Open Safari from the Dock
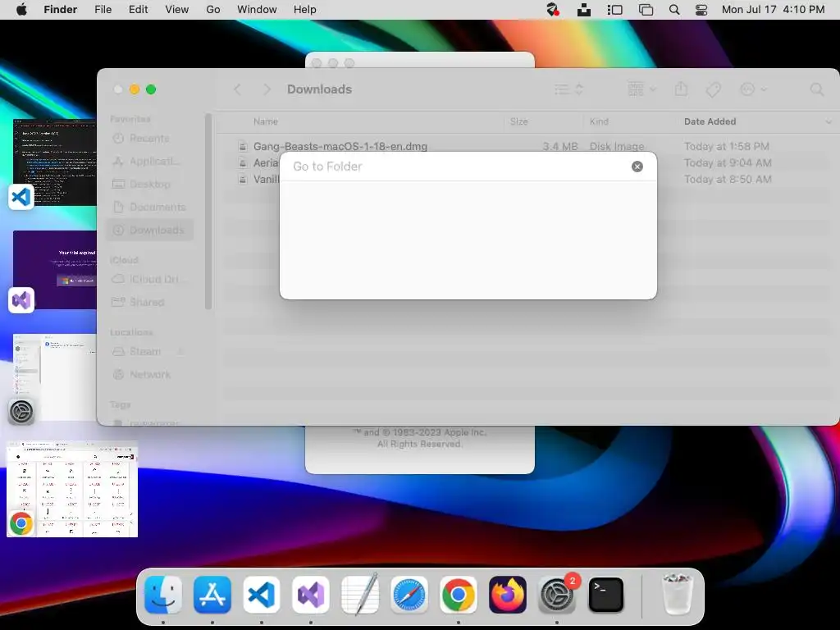 pyautogui.click(x=409, y=595)
